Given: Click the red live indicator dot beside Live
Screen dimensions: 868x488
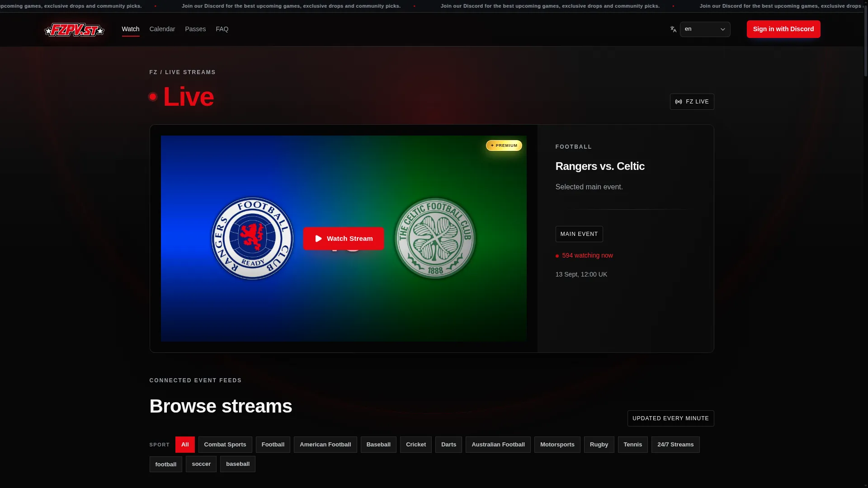Looking at the screenshot, I should (x=153, y=97).
